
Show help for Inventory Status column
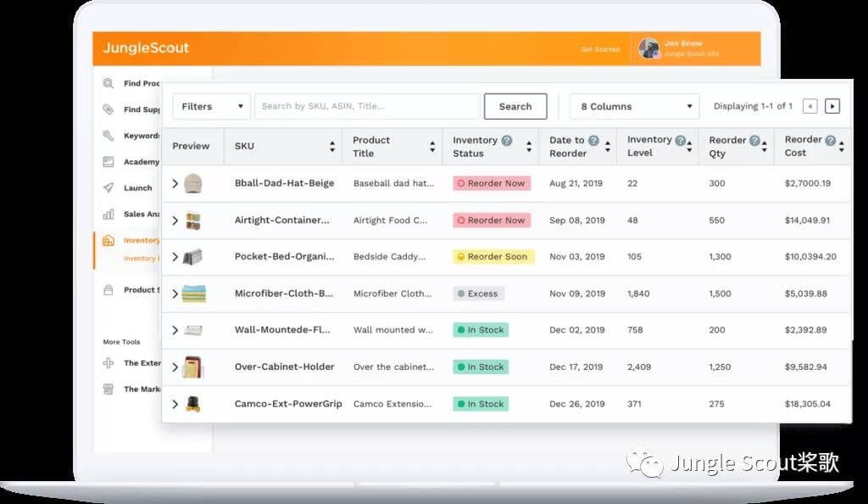point(507,141)
